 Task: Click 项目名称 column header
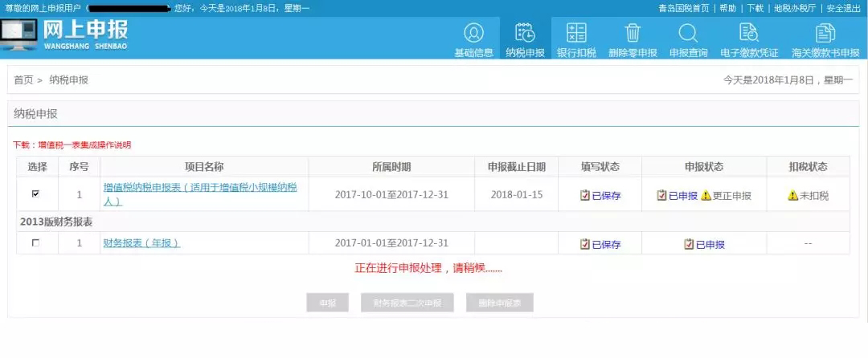point(204,167)
